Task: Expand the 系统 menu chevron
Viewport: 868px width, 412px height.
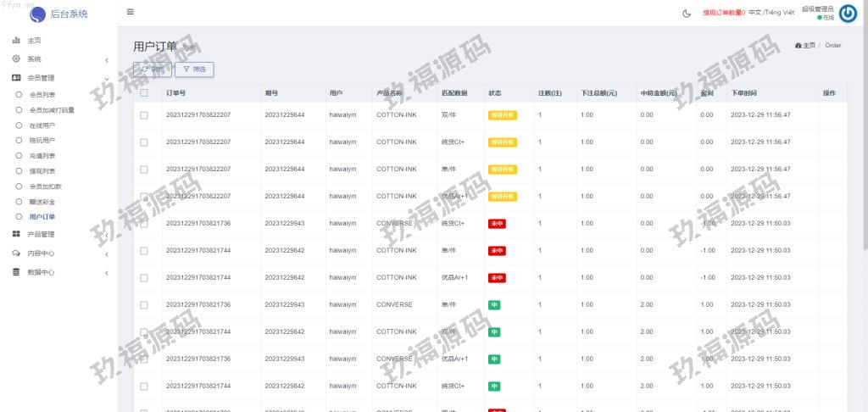Action: tap(107, 59)
